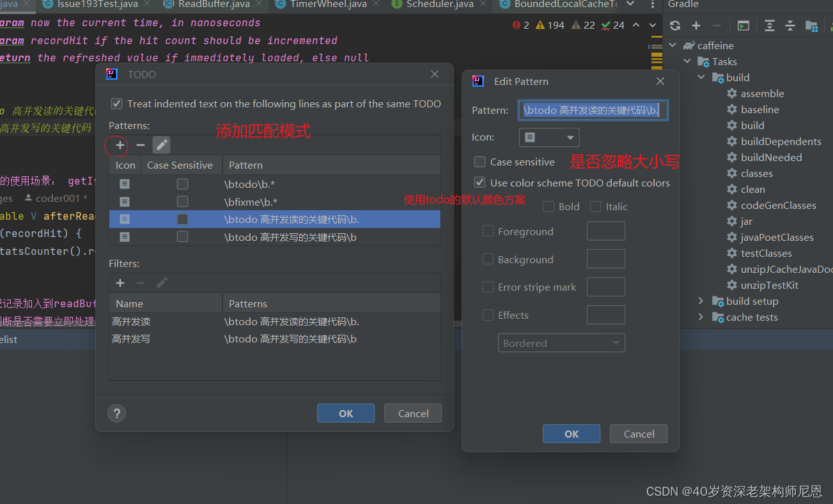This screenshot has height=504, width=833.
Task: Reload all Gradle projects with the refresh icon
Action: 675,26
